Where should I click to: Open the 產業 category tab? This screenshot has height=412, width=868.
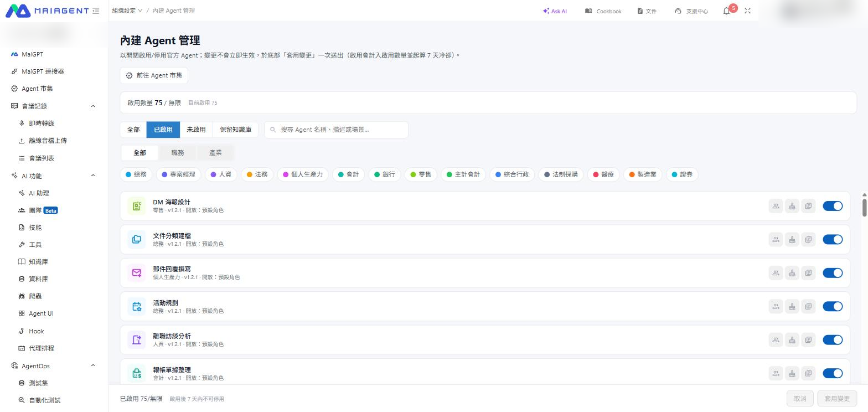pos(215,153)
